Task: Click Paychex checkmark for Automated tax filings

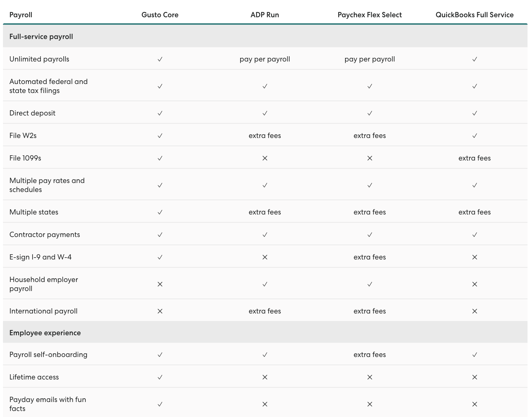Action: click(370, 86)
